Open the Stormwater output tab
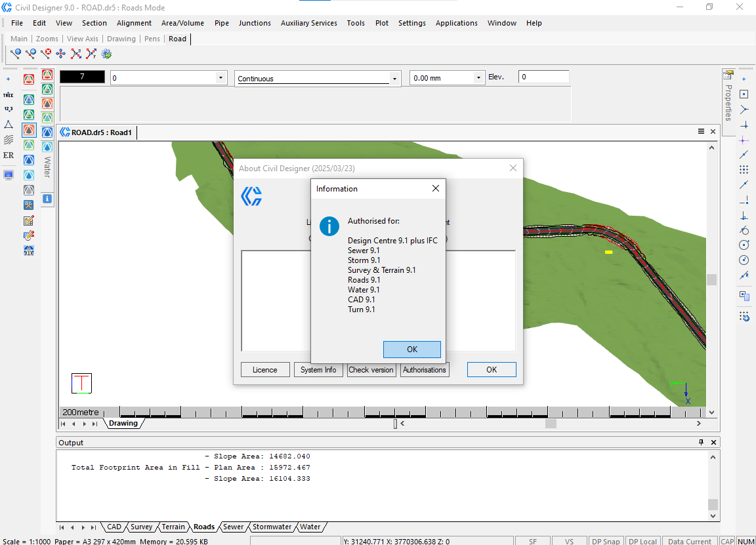 pyautogui.click(x=272, y=527)
